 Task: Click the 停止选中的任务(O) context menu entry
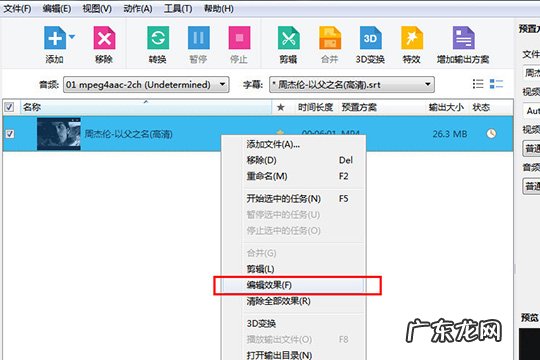coord(293,230)
